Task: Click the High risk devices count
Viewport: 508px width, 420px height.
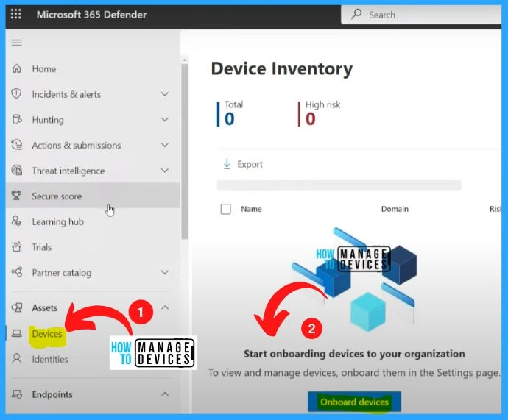Action: click(x=311, y=118)
